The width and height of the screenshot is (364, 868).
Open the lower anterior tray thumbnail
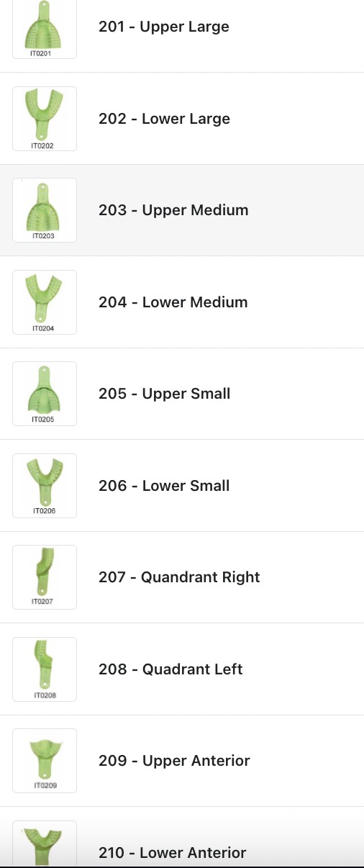pyautogui.click(x=45, y=844)
